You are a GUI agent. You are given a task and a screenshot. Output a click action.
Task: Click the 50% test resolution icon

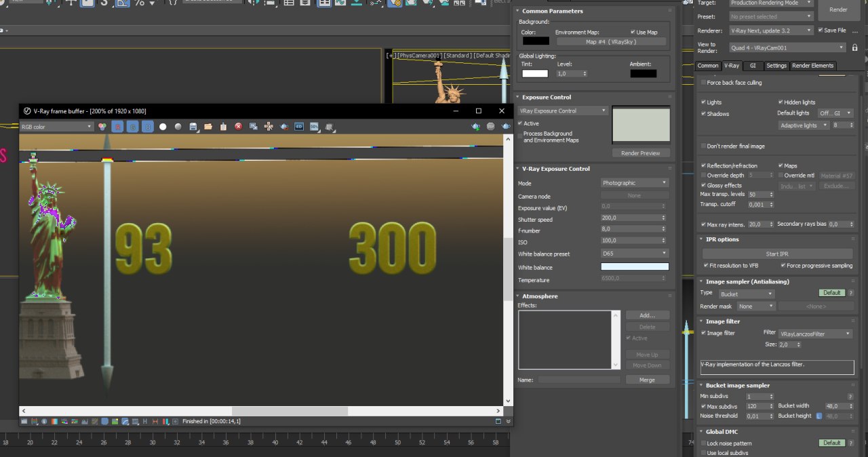(x=314, y=126)
